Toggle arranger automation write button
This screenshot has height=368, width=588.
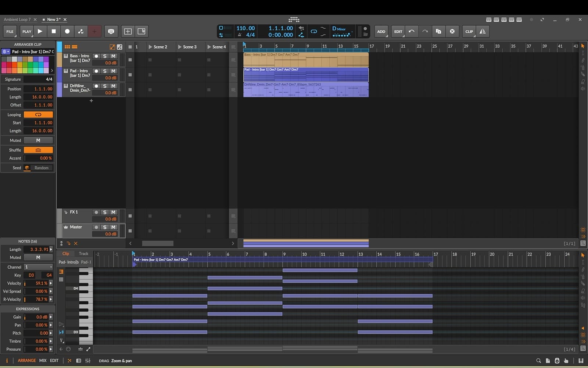[81, 31]
